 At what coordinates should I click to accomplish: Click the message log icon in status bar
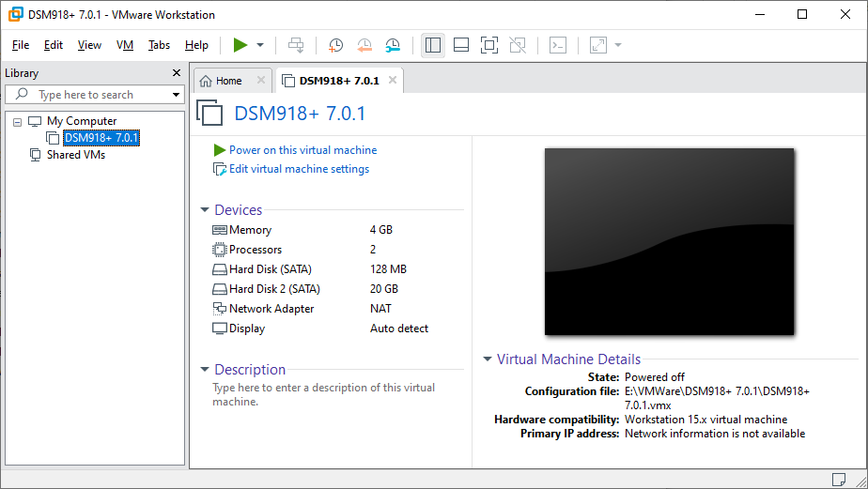coord(839,479)
